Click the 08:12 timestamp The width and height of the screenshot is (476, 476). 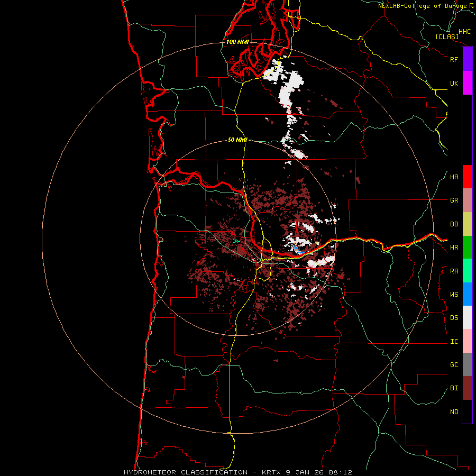[x=340, y=472]
